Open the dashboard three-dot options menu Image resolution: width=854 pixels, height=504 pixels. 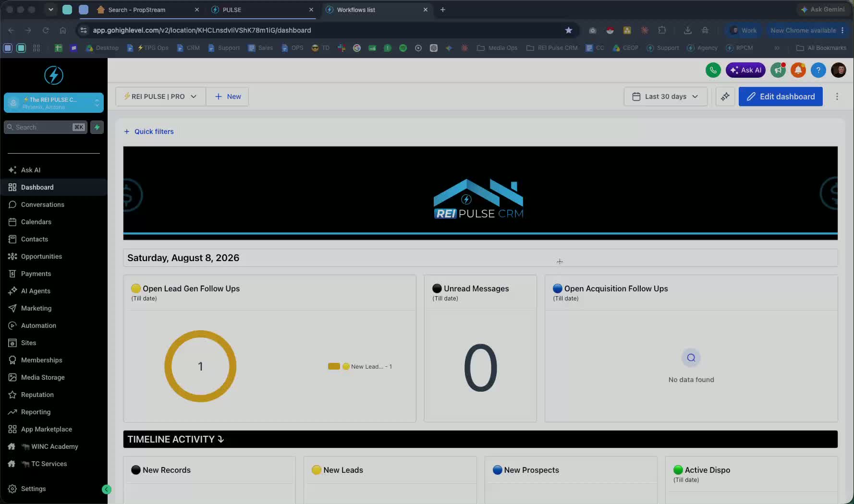[x=837, y=96]
